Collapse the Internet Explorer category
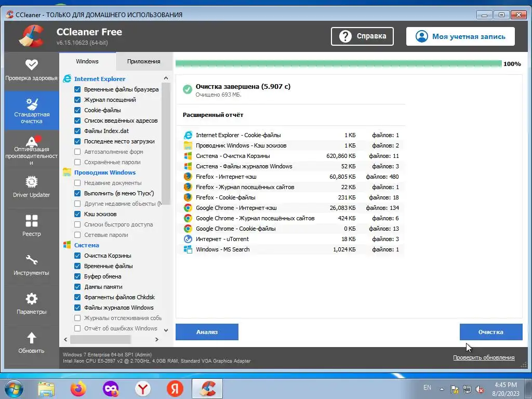This screenshot has height=399, width=532. (100, 79)
